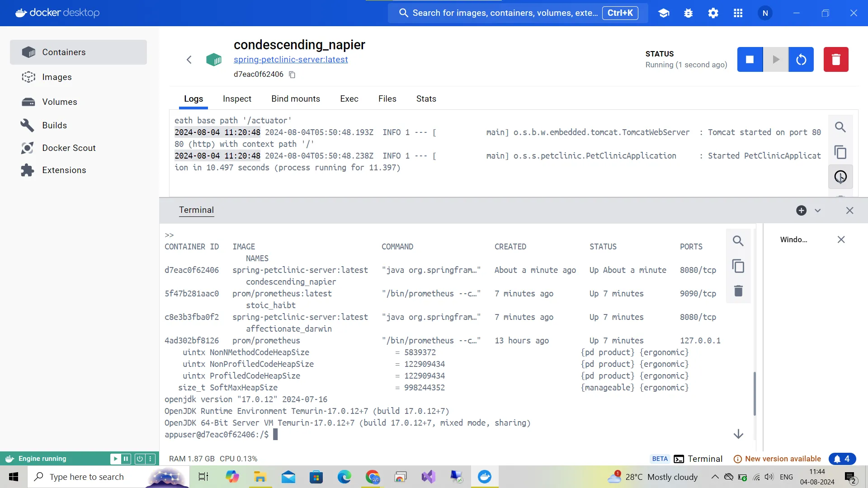868x488 pixels.
Task: Open the weather widget 28°C Mostly cloudy
Action: tap(653, 477)
